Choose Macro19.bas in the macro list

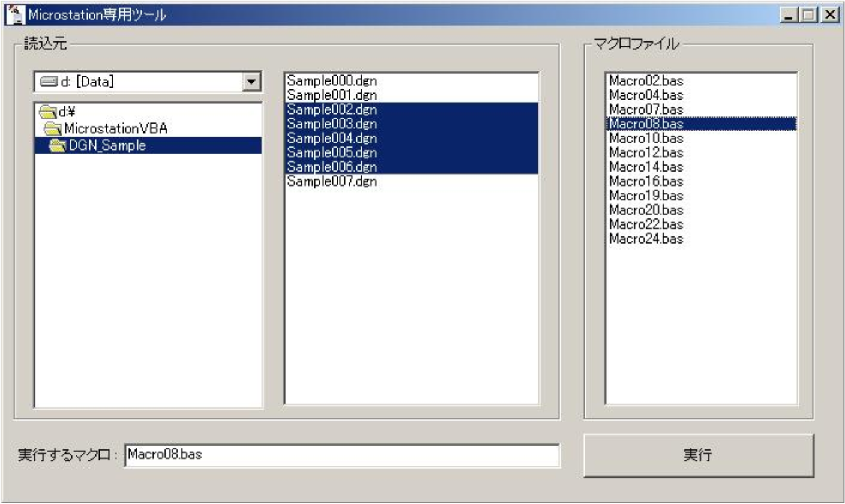701,196
